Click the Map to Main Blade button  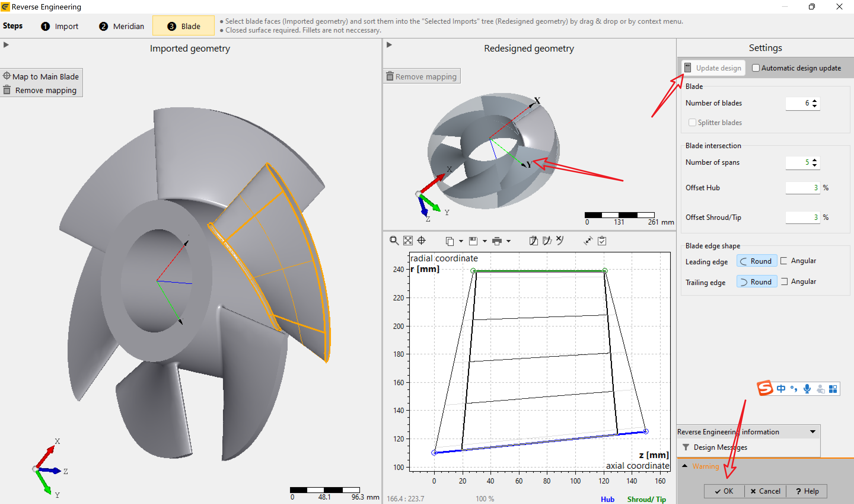point(42,76)
